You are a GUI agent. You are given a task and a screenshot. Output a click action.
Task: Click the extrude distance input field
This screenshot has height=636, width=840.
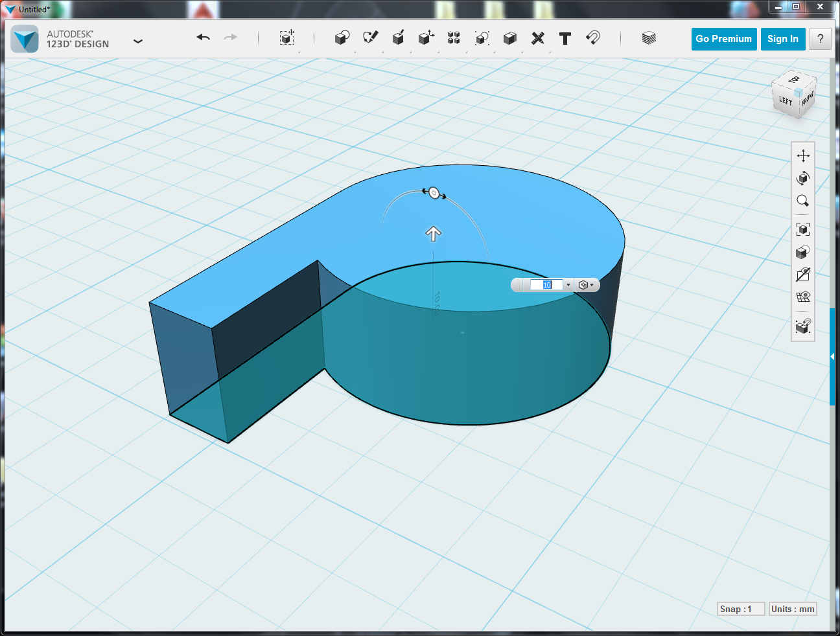546,285
